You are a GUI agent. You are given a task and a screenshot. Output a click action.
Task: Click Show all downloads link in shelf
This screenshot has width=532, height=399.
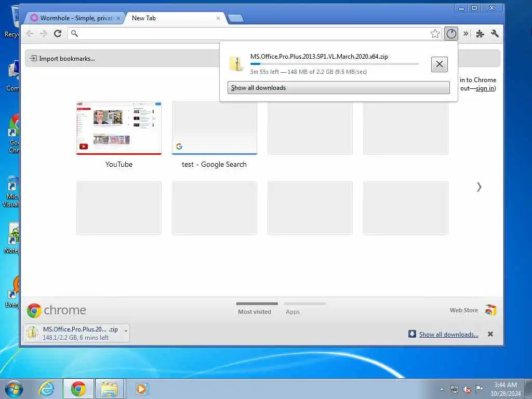tap(448, 334)
